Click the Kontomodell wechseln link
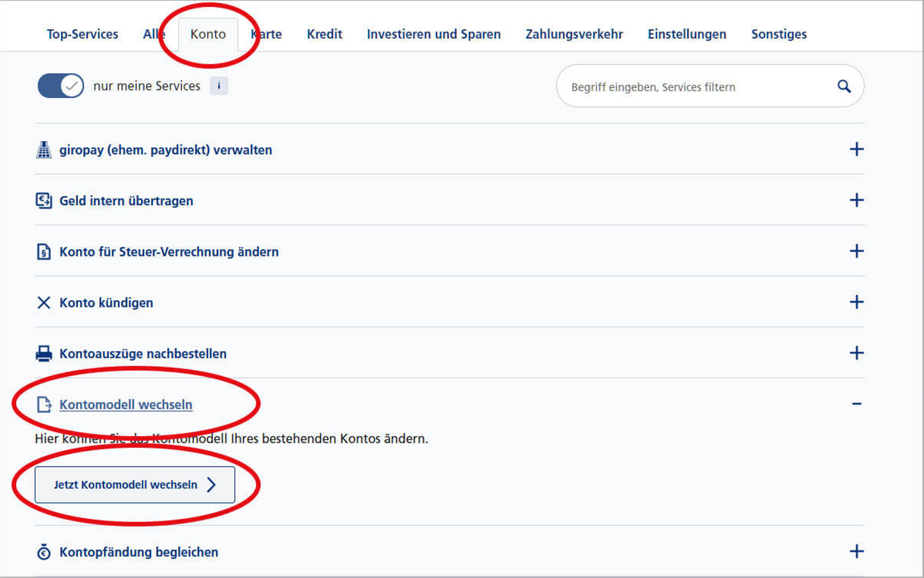Viewport: 924px width, 578px height. point(126,405)
